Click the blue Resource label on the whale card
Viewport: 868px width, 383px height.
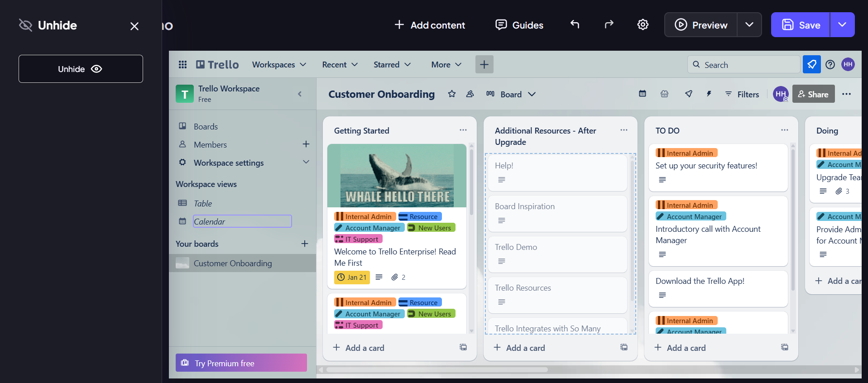420,216
